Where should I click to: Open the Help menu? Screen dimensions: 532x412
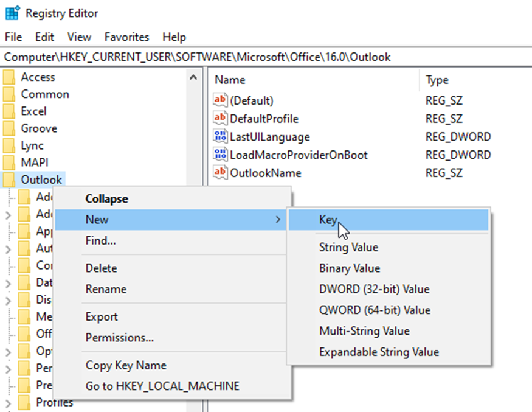[174, 37]
